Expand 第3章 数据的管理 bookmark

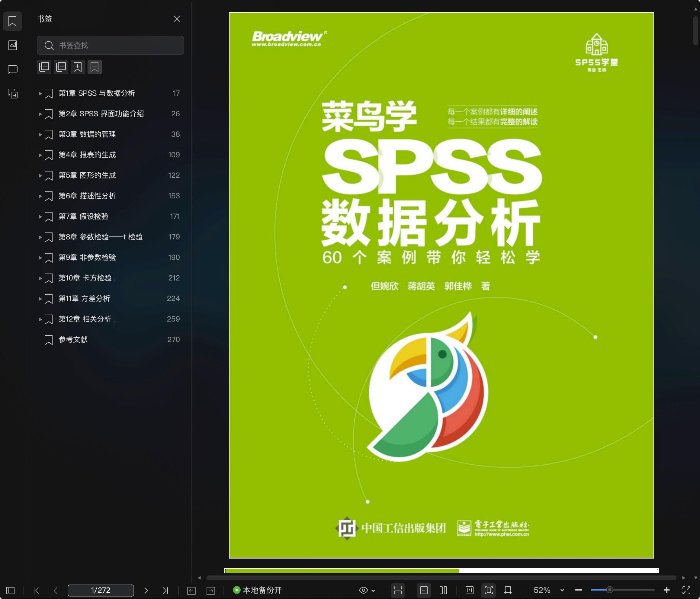pos(40,134)
